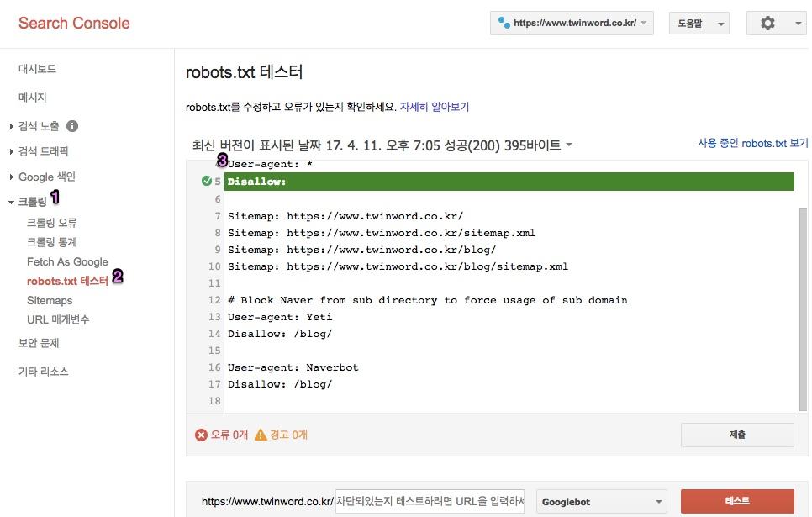Image resolution: width=812 pixels, height=517 pixels.
Task: Click the '# Block Naver' comment line
Action: [x=428, y=300]
